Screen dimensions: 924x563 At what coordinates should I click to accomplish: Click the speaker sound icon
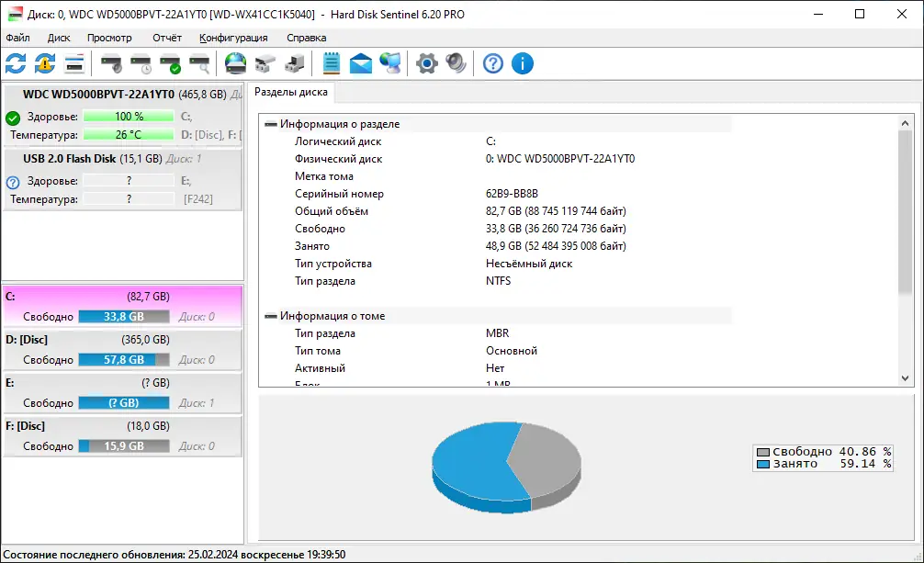(x=456, y=63)
